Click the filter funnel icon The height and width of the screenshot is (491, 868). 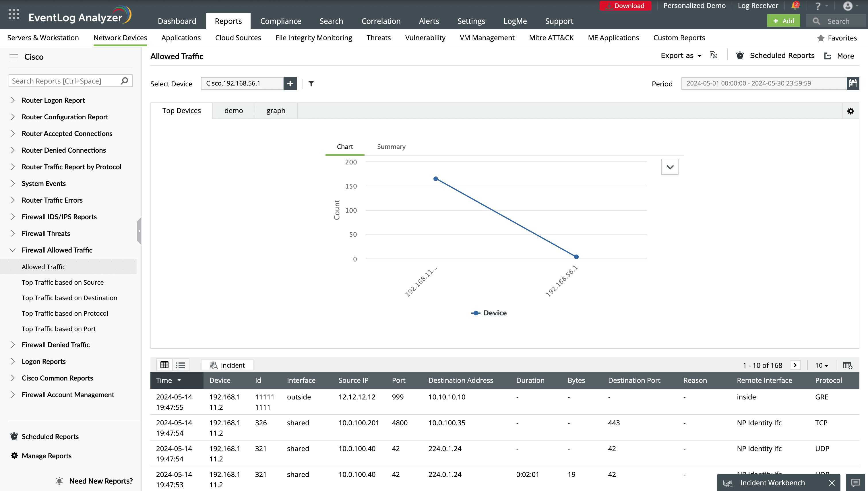pyautogui.click(x=311, y=84)
